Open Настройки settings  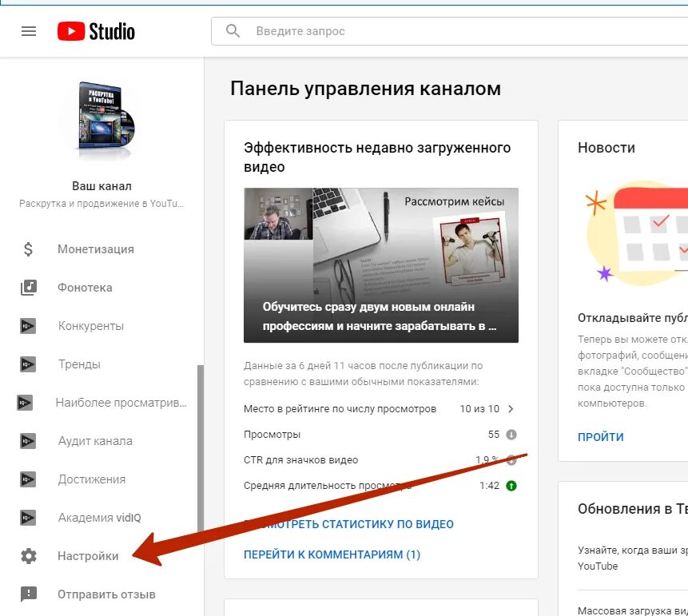pyautogui.click(x=88, y=556)
